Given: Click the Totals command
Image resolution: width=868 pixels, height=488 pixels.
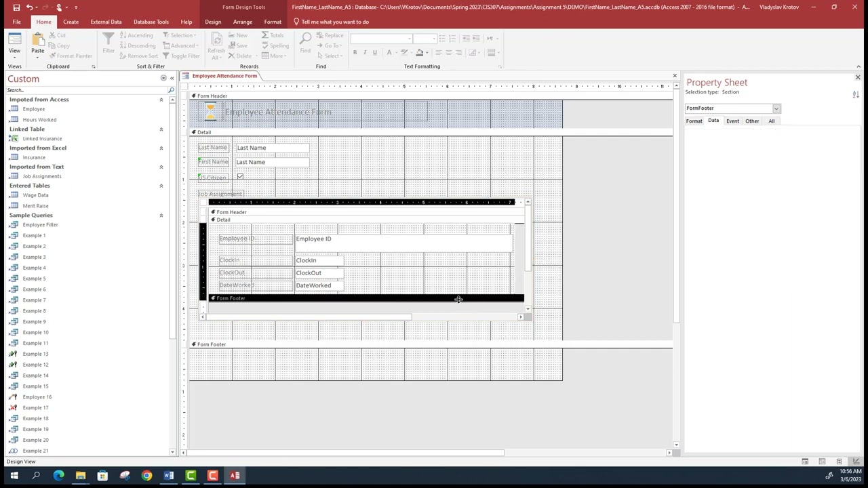Looking at the screenshot, I should [x=273, y=35].
